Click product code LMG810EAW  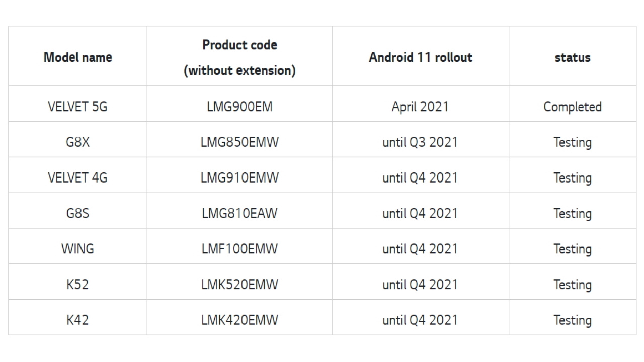pyautogui.click(x=239, y=214)
